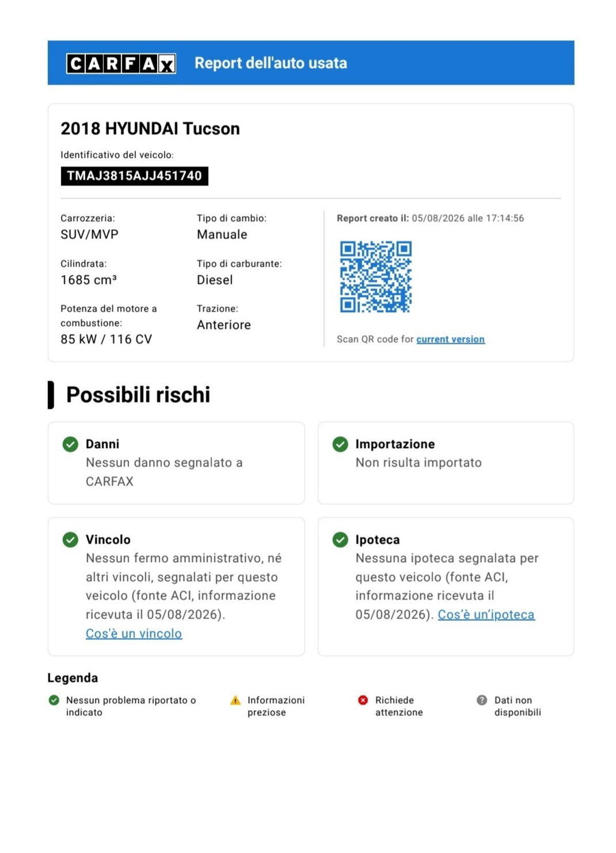Click the "Richiede attenzione" legend label
The image size is (616, 853).
(x=399, y=706)
